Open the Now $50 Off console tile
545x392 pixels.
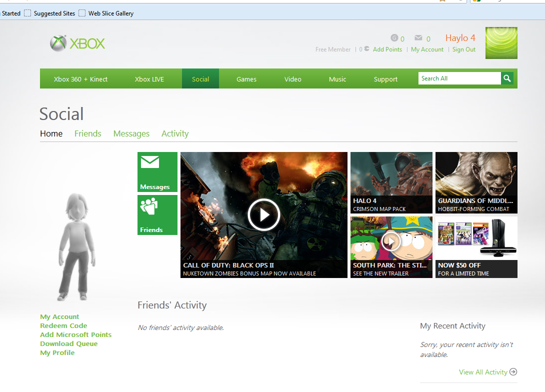tap(476, 247)
